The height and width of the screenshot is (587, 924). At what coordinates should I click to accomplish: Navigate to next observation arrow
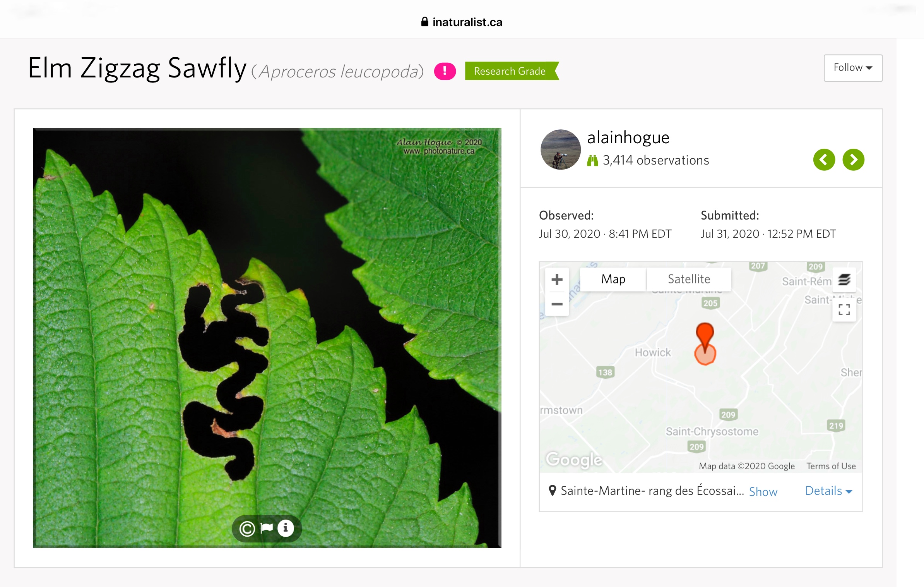coord(853,160)
